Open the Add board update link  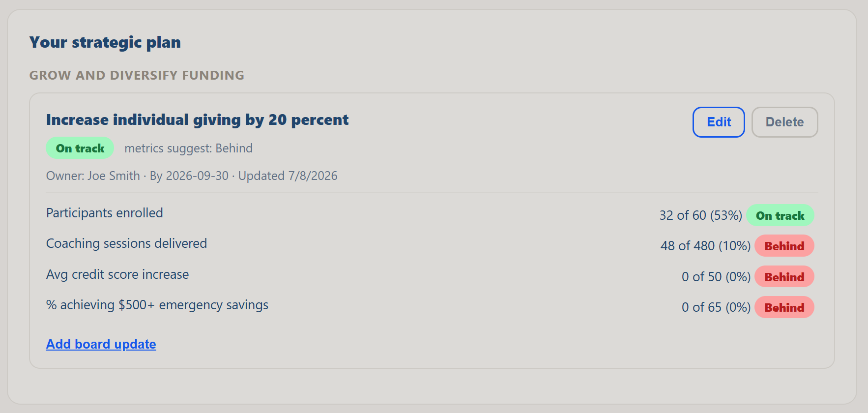(x=101, y=344)
